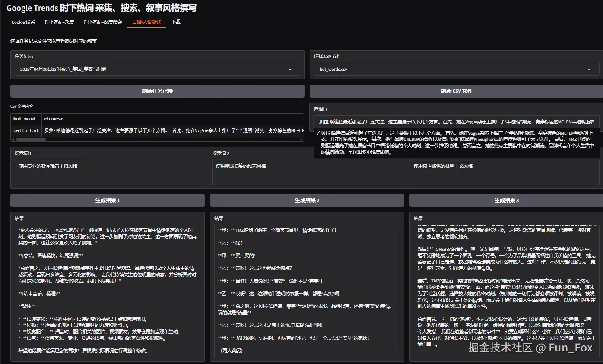
Task: Click the 结果 text area under 生成结果 2
Action: click(307, 291)
